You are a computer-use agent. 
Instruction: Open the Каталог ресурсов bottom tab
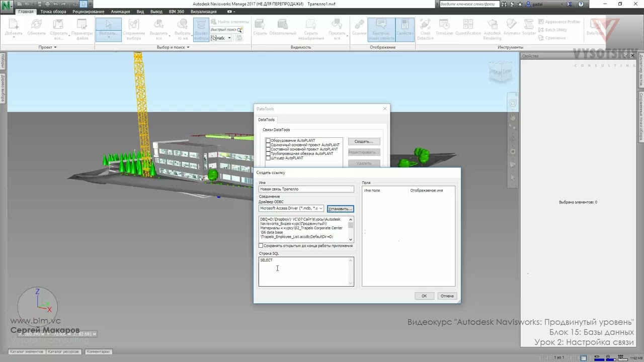pos(63,352)
